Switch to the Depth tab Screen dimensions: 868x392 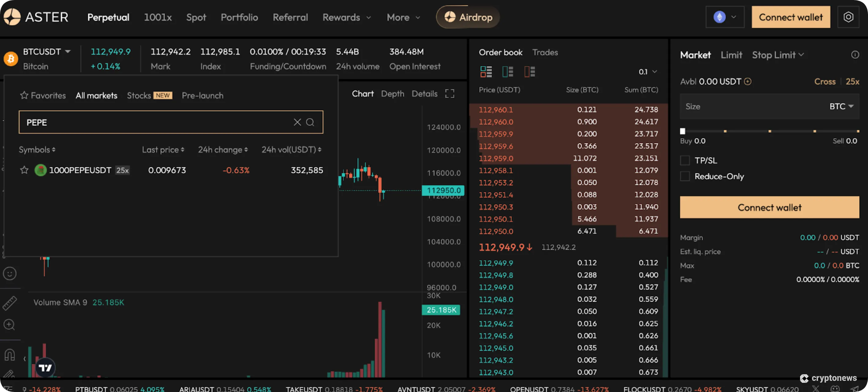tap(392, 94)
